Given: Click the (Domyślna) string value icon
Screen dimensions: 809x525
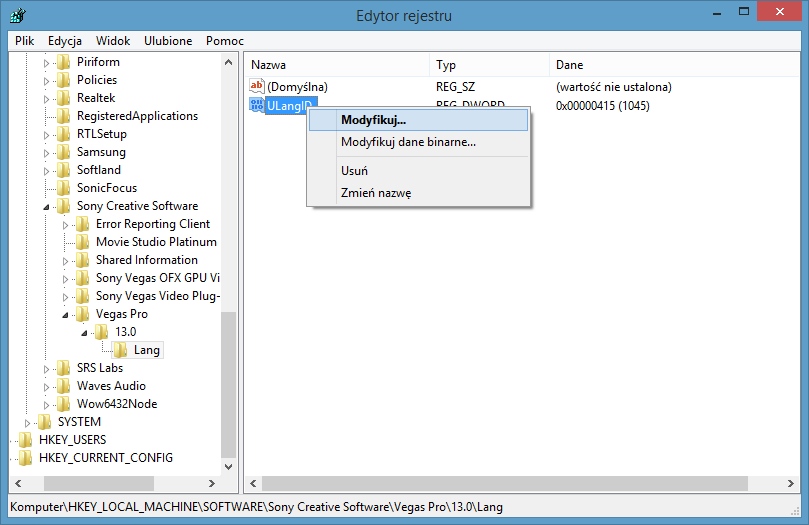Looking at the screenshot, I should (x=256, y=86).
